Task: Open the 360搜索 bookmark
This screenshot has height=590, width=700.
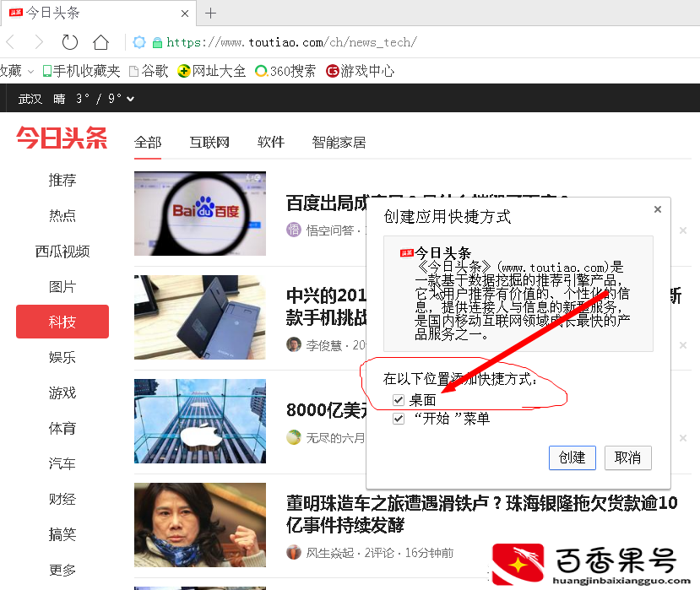Action: (285, 71)
